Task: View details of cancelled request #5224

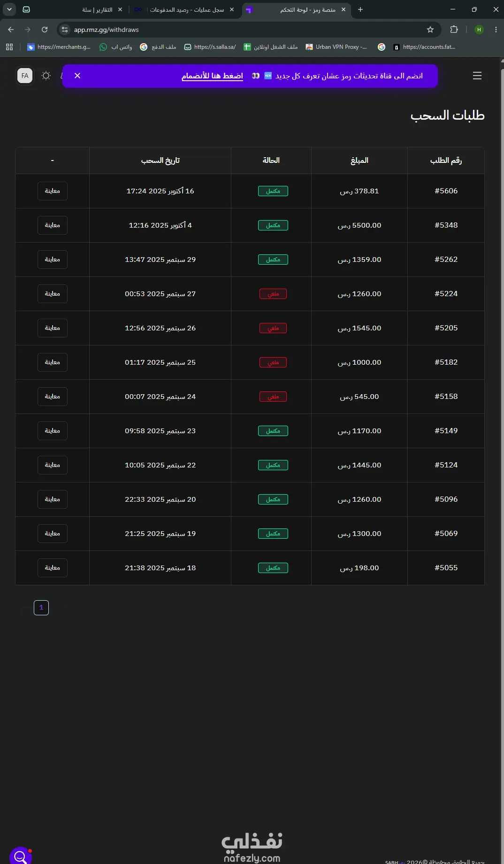Action: click(x=53, y=294)
